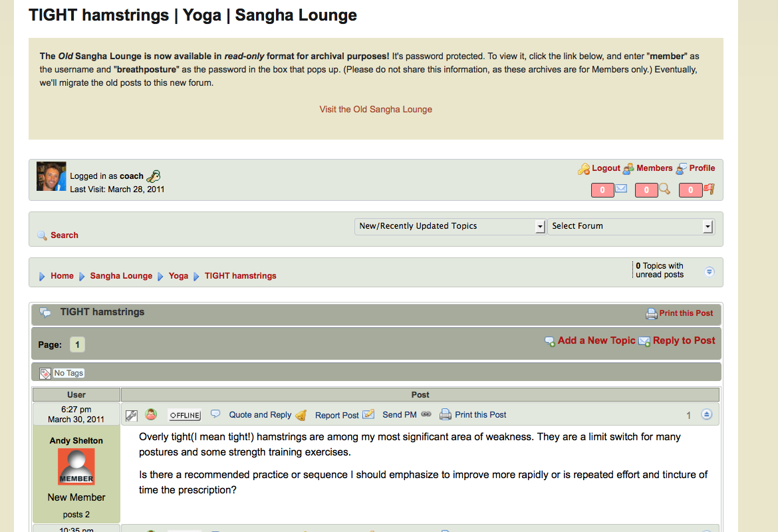Screen dimensions: 778x532
Task: Open New/Recently Updated Topics dropdown
Action: click(450, 226)
